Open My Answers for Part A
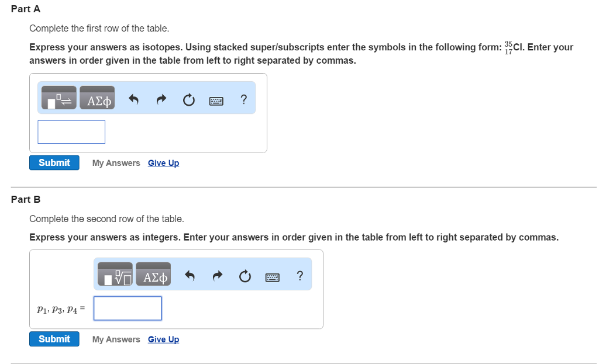 (x=116, y=163)
